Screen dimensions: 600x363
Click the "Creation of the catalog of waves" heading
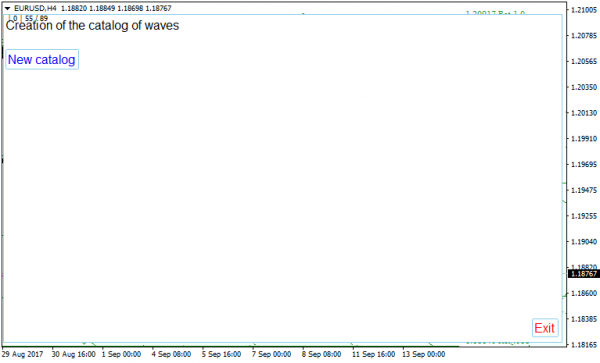pos(92,26)
